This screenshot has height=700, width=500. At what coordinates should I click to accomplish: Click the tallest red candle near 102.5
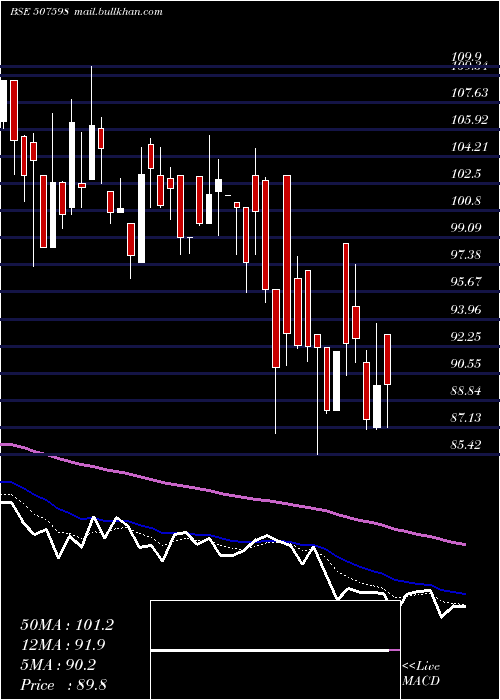287,254
